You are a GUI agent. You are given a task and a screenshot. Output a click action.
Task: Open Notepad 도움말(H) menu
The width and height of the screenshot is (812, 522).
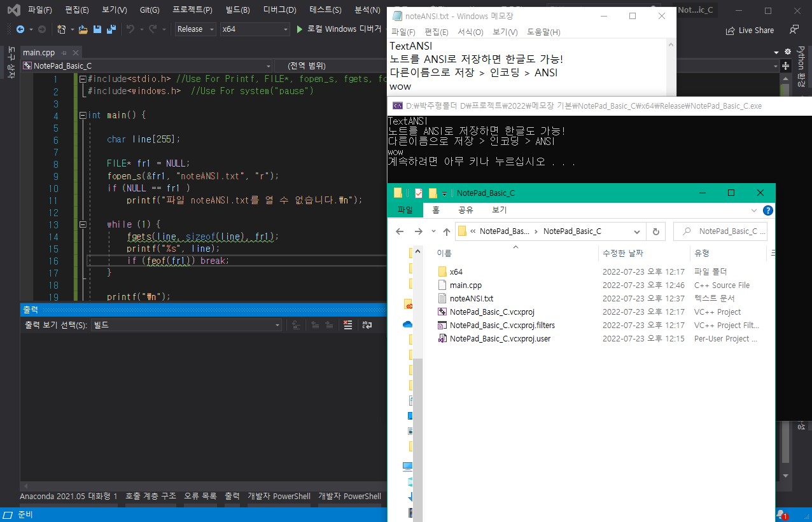point(543,32)
